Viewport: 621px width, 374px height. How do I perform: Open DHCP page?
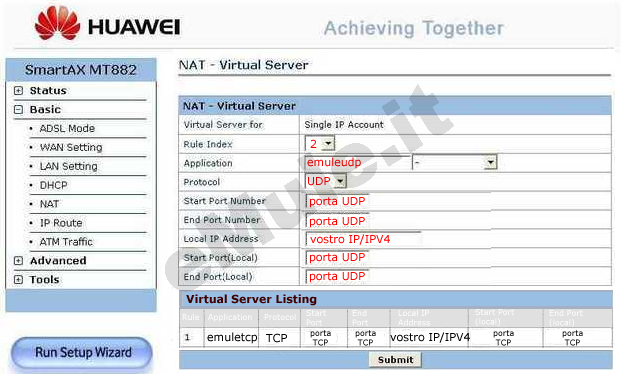53,185
